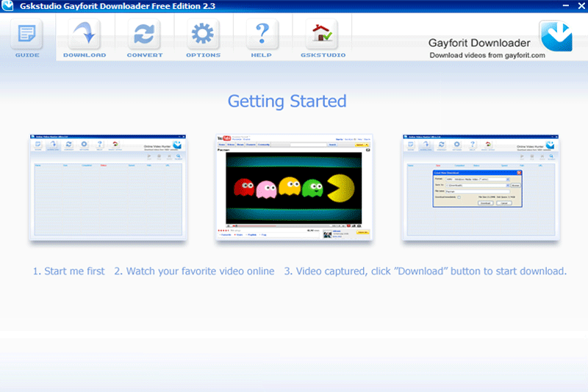The width and height of the screenshot is (588, 392).
Task: Click the download dialog screenshot thumbnail
Action: (481, 187)
